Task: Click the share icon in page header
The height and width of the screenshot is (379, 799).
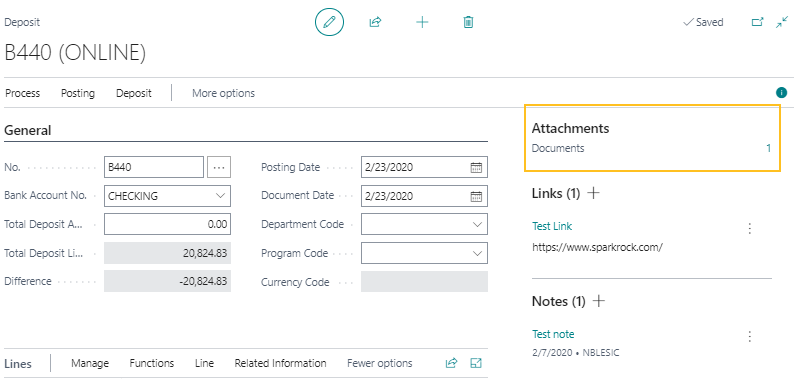Action: tap(375, 22)
